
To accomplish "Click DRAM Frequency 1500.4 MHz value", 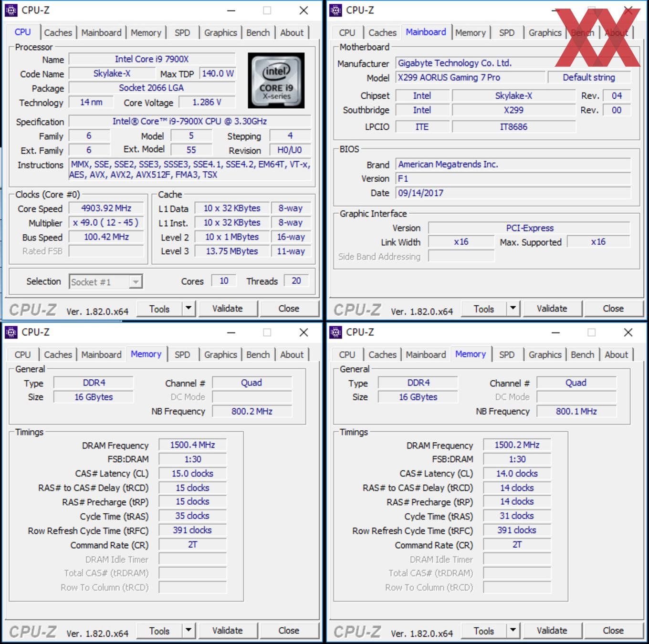I will tap(192, 445).
